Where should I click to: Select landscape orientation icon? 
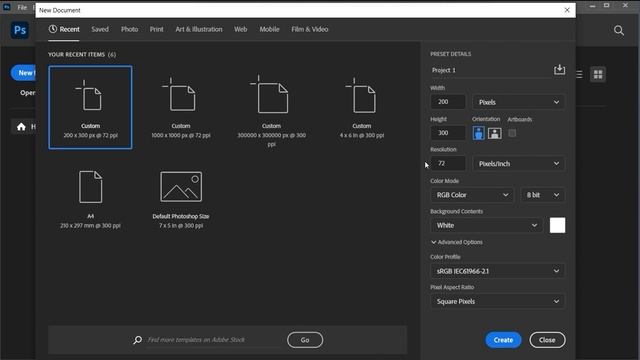click(495, 133)
